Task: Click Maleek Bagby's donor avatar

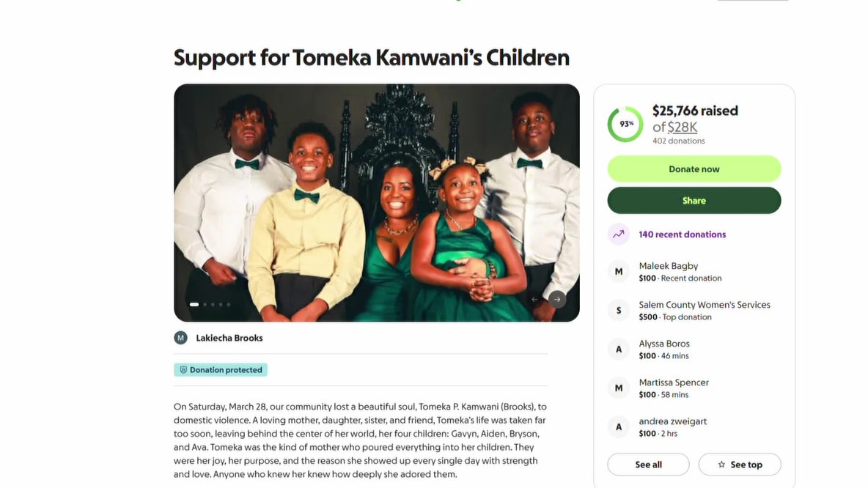Action: pos(619,272)
